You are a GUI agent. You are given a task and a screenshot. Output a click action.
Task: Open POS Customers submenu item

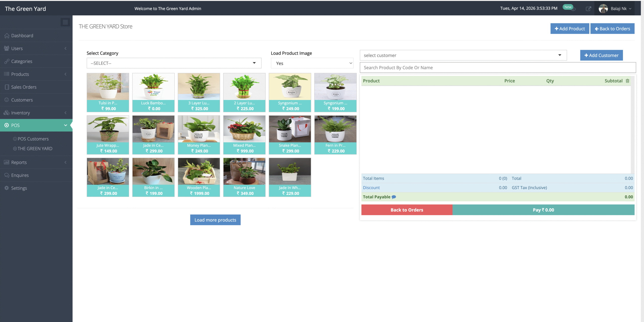(x=33, y=139)
